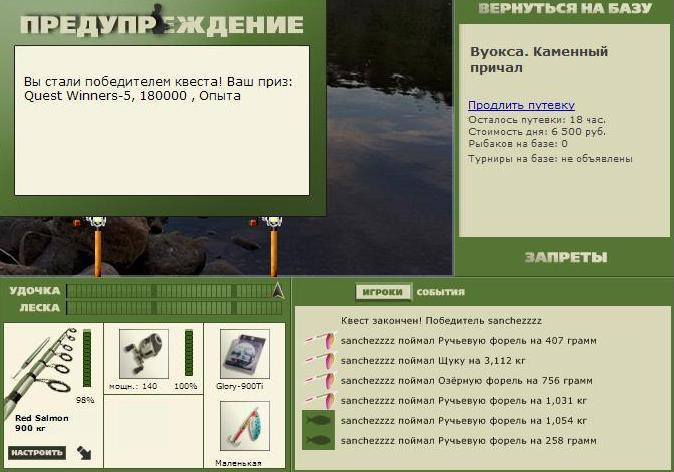Screen dimensions: 674x472
Task: Click the Настроить button
Action: (37, 453)
